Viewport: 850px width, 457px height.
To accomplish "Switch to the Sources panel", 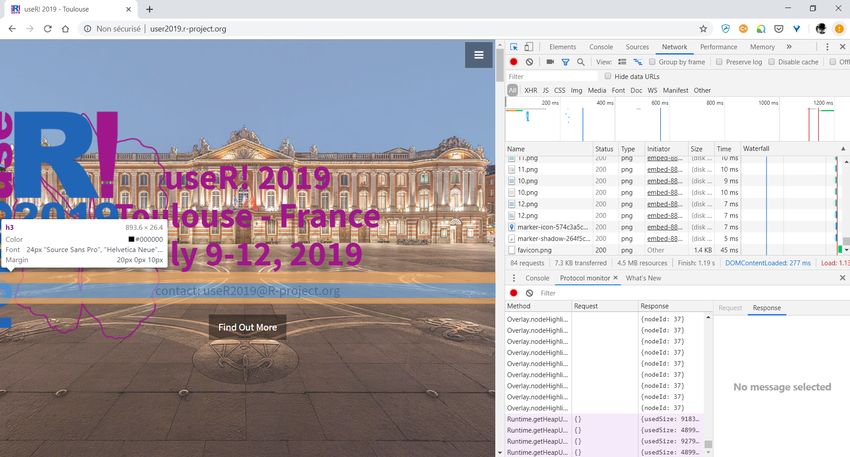I will tap(637, 47).
